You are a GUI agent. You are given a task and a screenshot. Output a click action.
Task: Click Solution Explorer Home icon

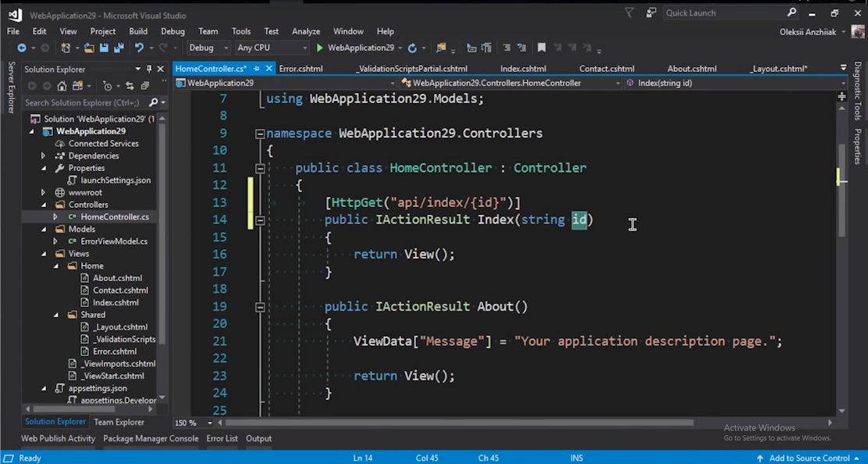point(62,86)
